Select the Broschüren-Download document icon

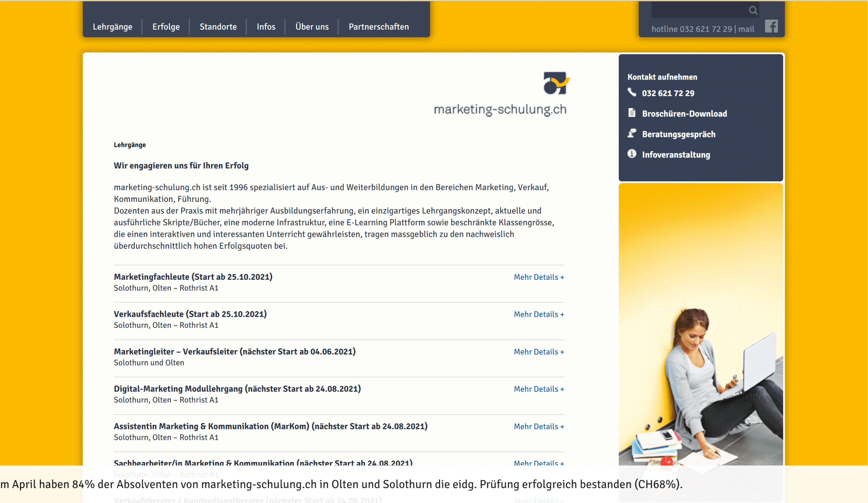tap(631, 113)
